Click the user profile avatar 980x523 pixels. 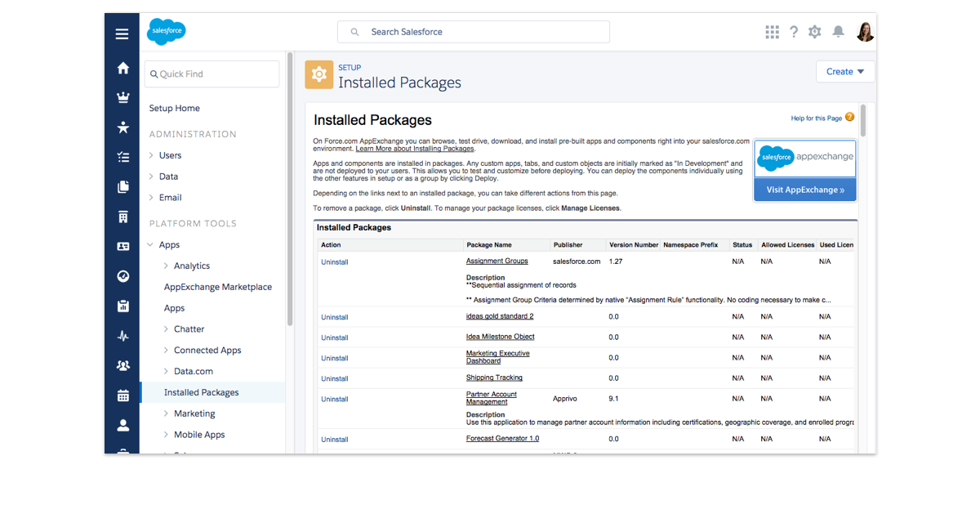pyautogui.click(x=865, y=32)
